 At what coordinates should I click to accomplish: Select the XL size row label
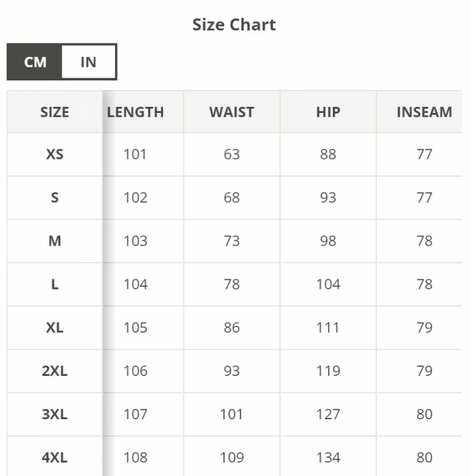click(x=55, y=327)
